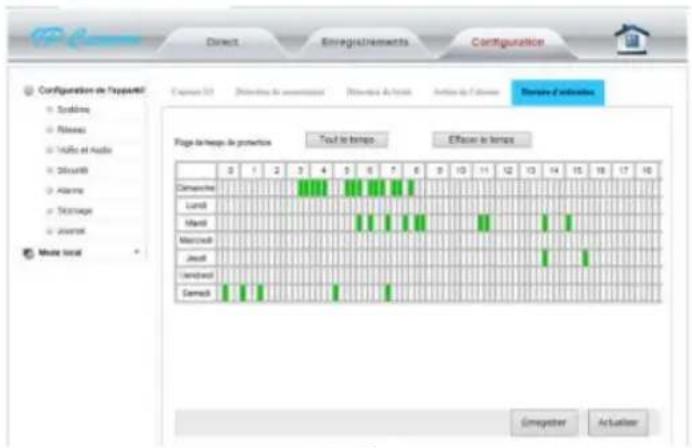The height and width of the screenshot is (448, 692).
Task: Toggle Jeudi green slot under hour 15
Action: pyautogui.click(x=586, y=258)
